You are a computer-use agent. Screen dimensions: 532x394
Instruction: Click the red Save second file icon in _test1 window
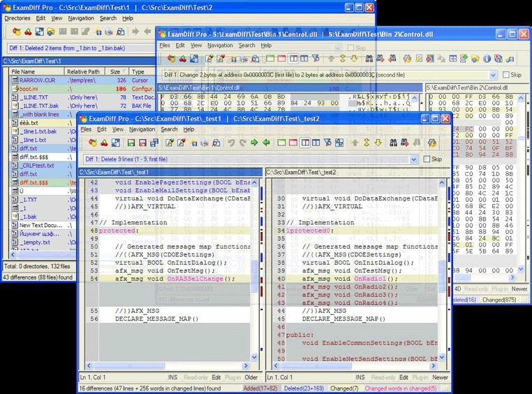[x=142, y=143]
